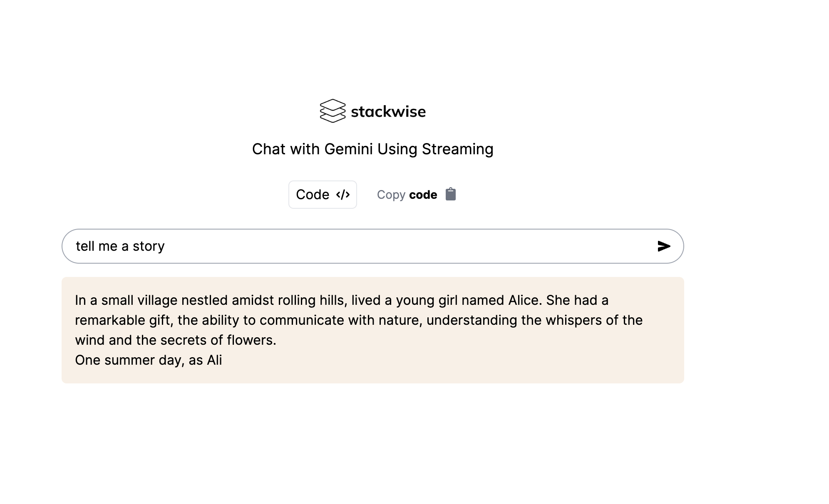829x504 pixels.
Task: Click the line 'wind and the secrets of flowers.'
Action: pyautogui.click(x=176, y=340)
